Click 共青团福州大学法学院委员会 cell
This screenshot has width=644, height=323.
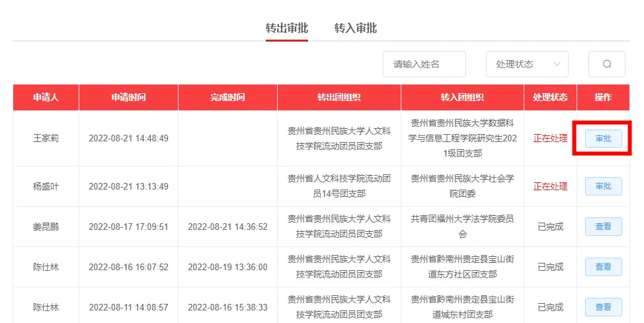point(462,227)
